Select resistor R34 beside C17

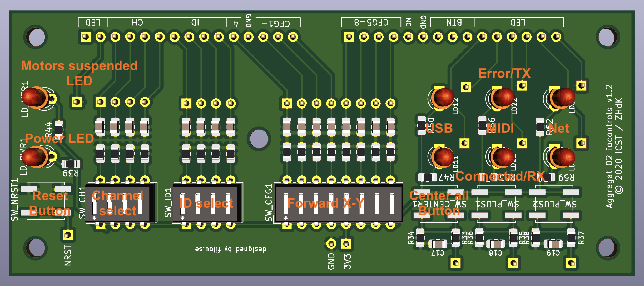420,238
